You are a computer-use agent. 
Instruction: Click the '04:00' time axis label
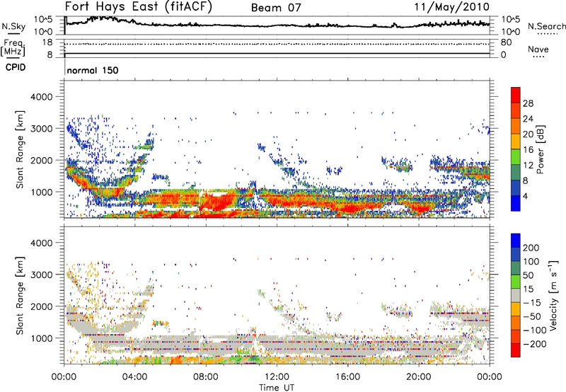pos(135,377)
